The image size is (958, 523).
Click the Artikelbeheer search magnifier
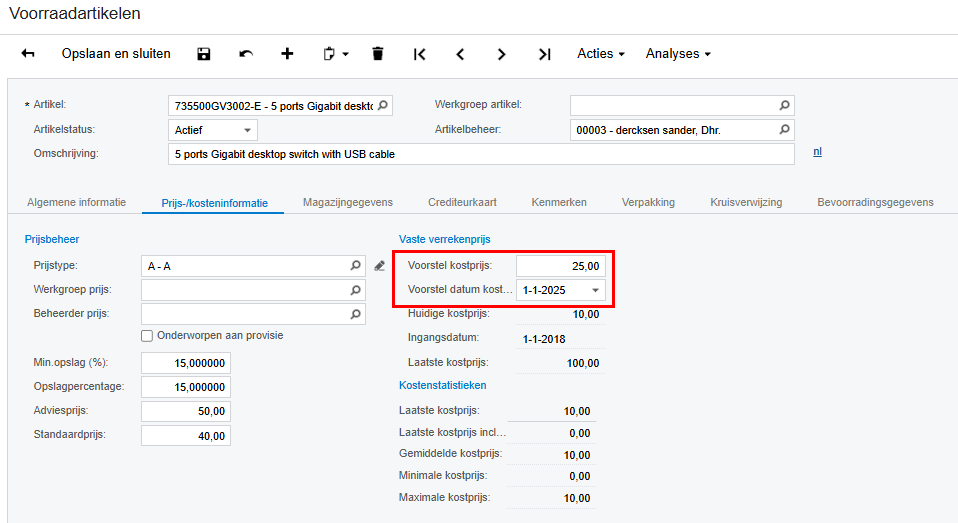coord(784,130)
